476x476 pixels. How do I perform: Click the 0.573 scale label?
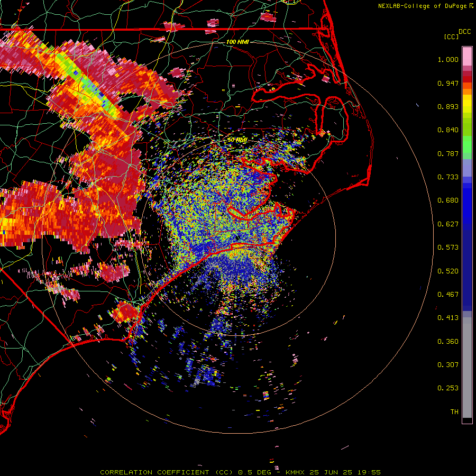(x=448, y=248)
